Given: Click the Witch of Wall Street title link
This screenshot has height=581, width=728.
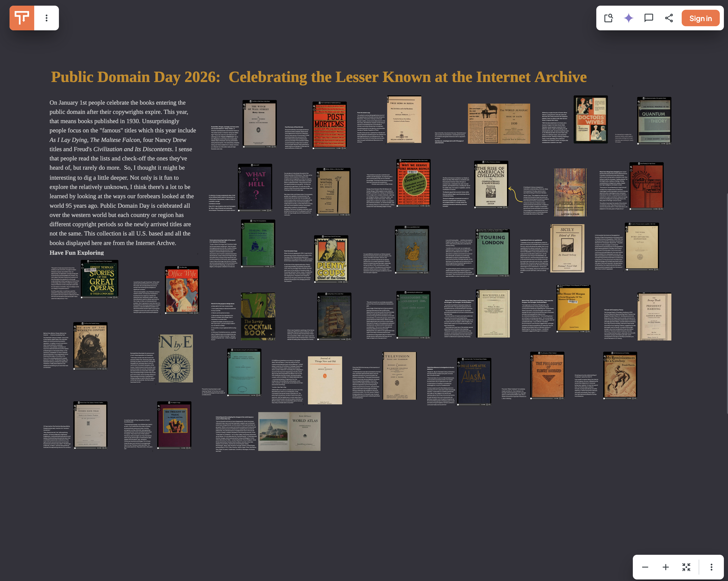Looking at the screenshot, I should (x=261, y=102).
